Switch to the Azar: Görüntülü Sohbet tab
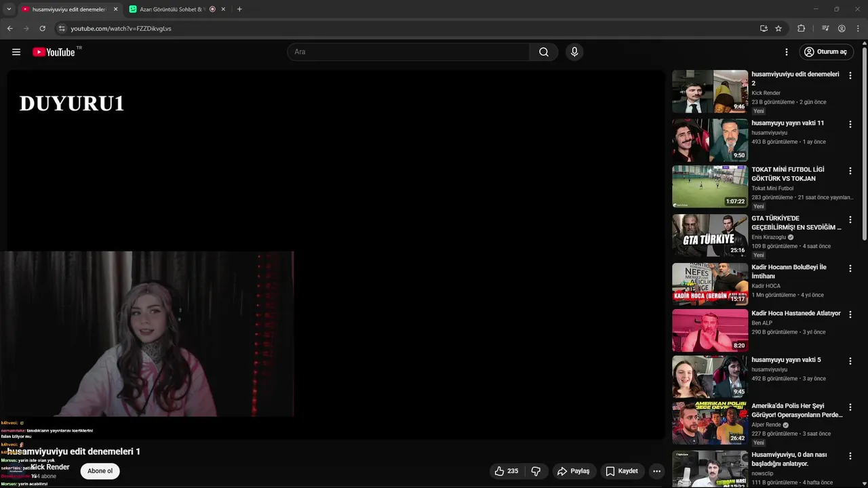Image resolution: width=868 pixels, height=488 pixels. 173,9
